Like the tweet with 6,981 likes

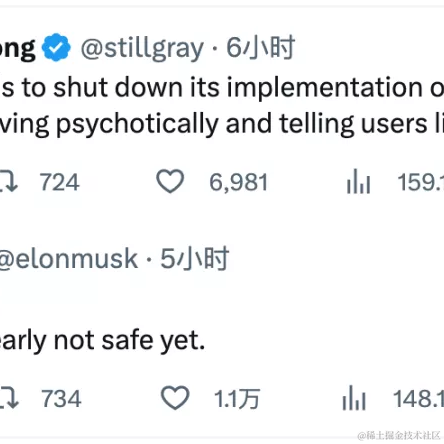click(x=170, y=181)
